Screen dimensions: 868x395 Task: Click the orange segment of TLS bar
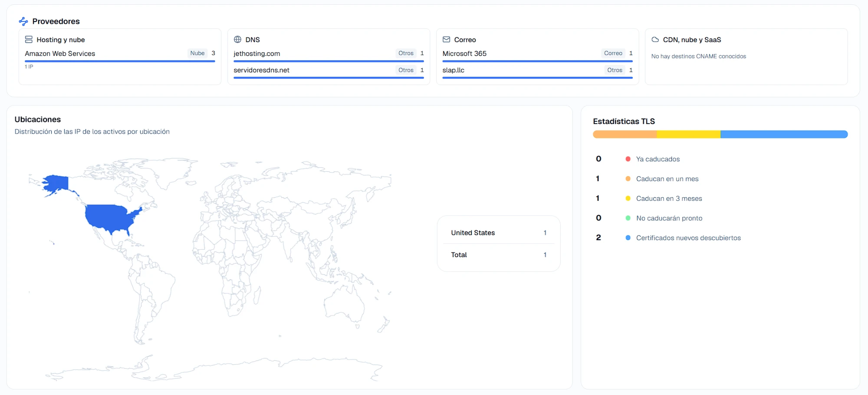click(x=625, y=134)
